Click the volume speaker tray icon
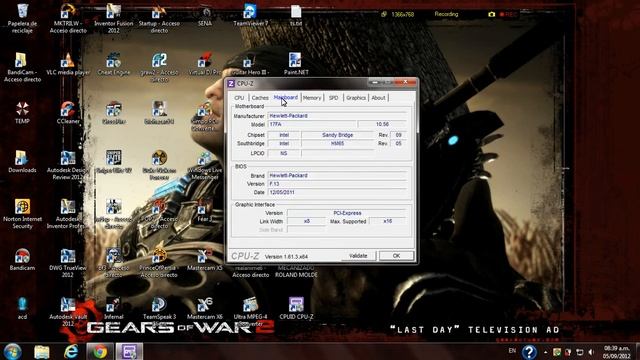This screenshot has height=360, width=640. click(x=591, y=352)
